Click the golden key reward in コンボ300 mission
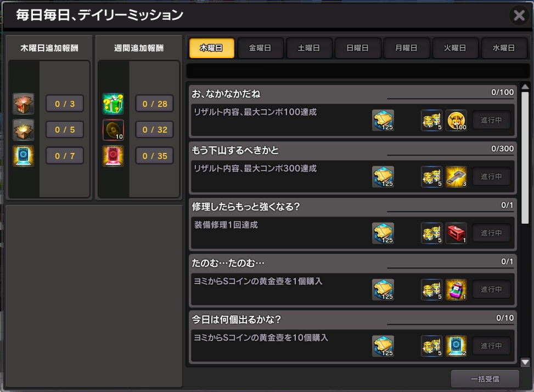 pyautogui.click(x=456, y=177)
